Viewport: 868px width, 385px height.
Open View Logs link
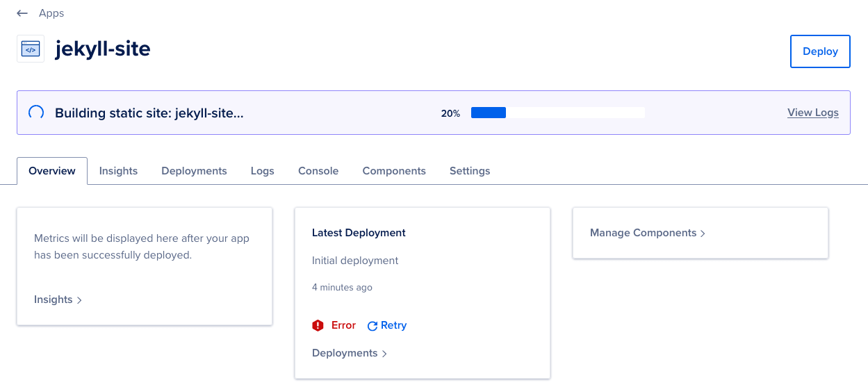coord(813,113)
